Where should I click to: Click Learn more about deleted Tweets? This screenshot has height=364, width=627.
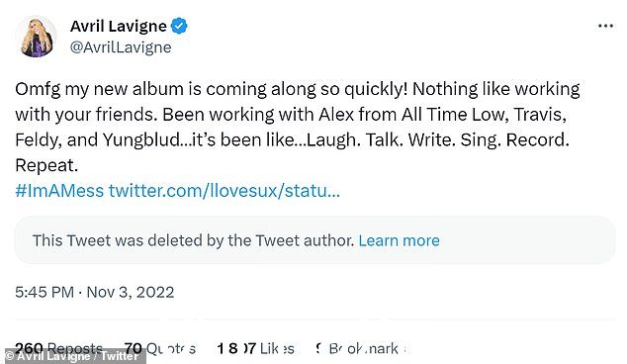[x=399, y=240]
